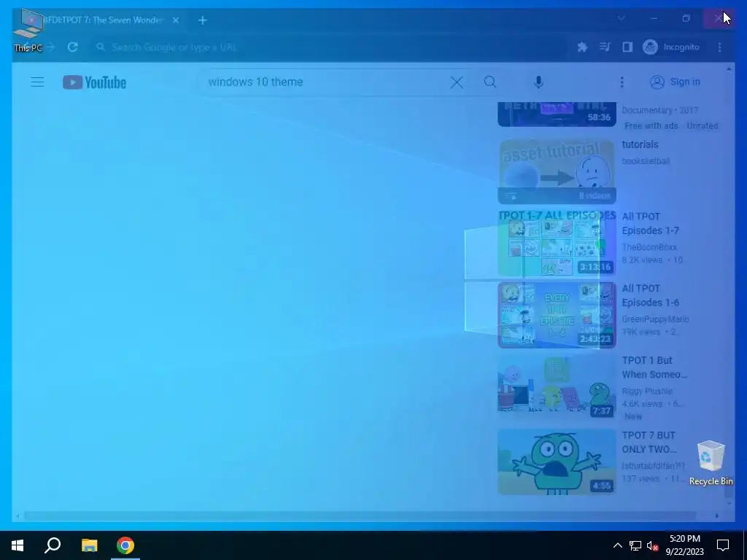Play the 7:37 TPOT 1 thumbnail
Viewport: 747px width, 560px height.
click(557, 386)
